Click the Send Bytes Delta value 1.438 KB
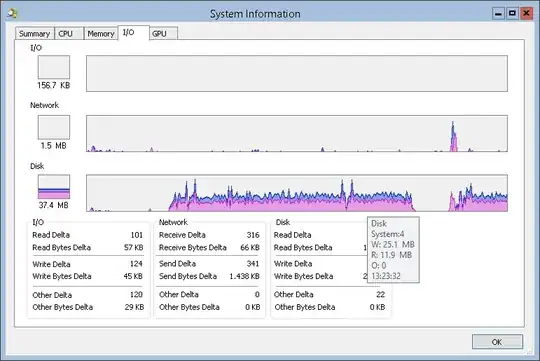 coord(245,276)
